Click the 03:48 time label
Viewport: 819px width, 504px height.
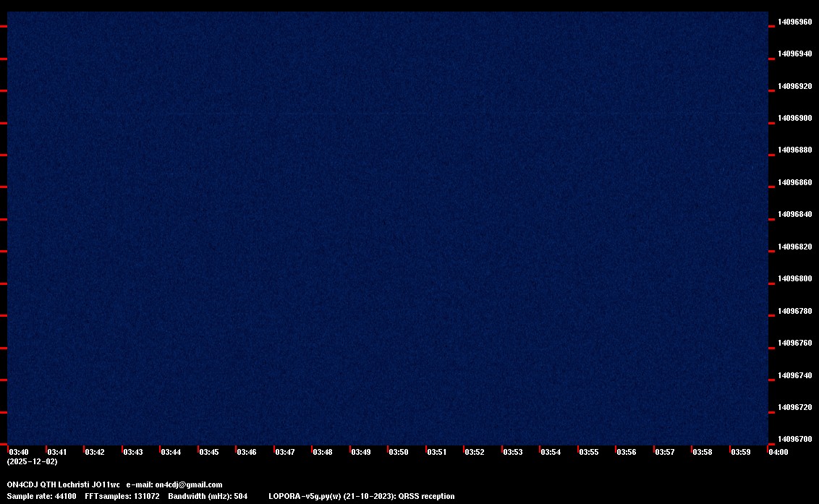(322, 452)
